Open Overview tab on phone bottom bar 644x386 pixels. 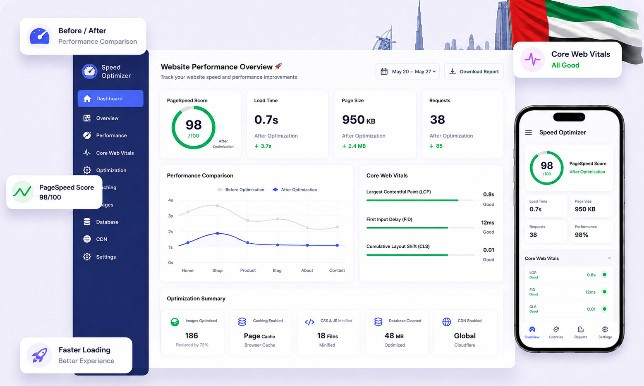click(532, 332)
